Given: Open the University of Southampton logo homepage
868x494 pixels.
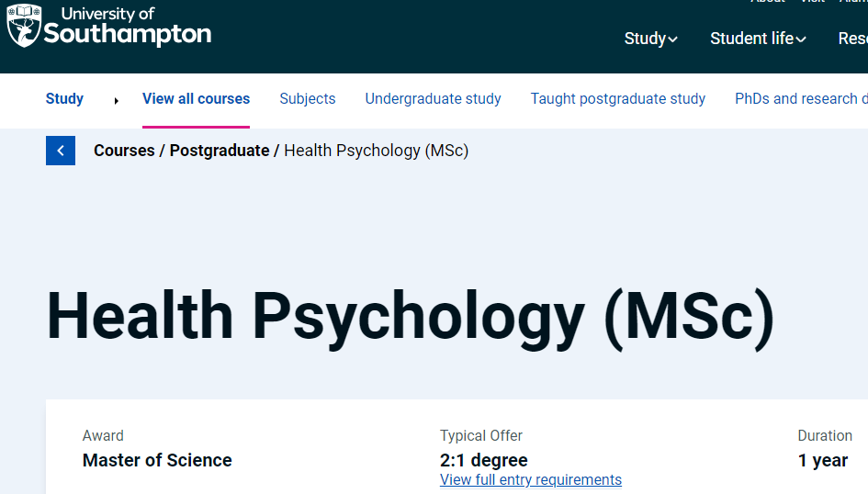Looking at the screenshot, I should (x=109, y=26).
